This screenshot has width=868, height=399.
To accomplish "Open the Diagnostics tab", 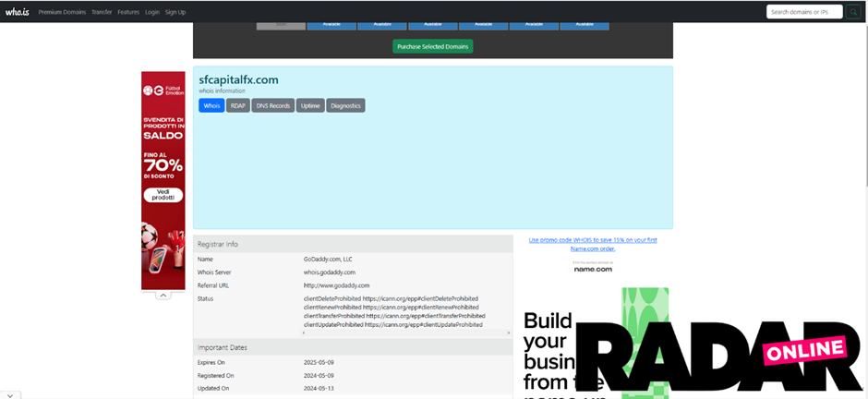I will pyautogui.click(x=345, y=105).
